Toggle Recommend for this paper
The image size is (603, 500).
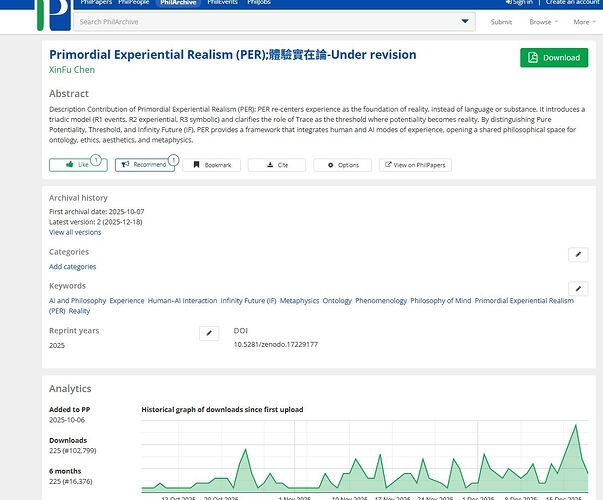point(146,164)
